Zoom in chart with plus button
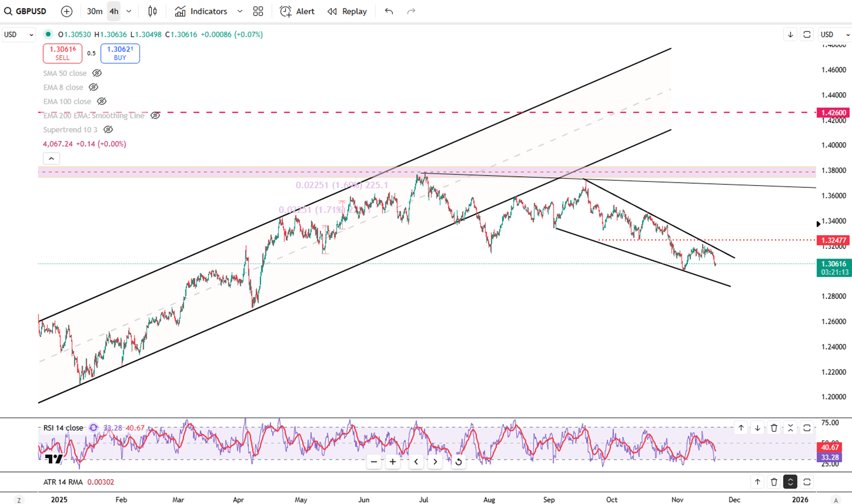 click(393, 462)
